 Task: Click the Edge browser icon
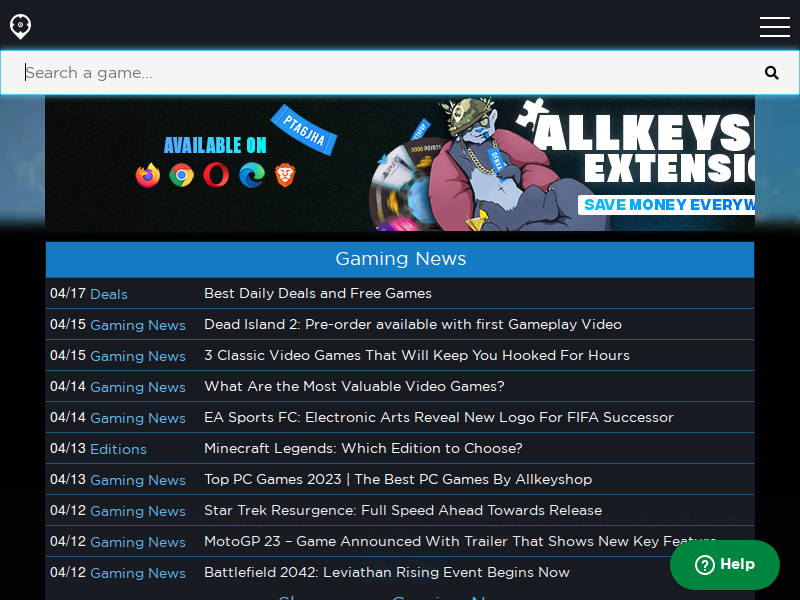[252, 175]
